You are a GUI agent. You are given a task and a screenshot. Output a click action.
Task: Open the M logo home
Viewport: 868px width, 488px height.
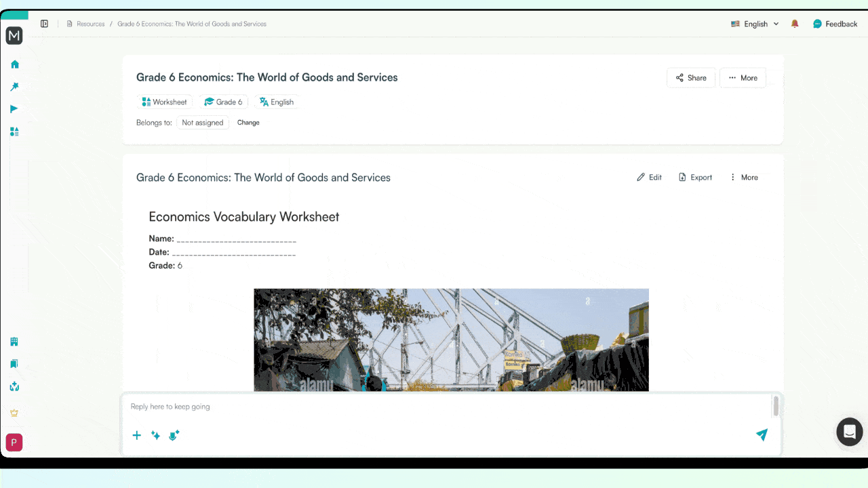pos(14,36)
